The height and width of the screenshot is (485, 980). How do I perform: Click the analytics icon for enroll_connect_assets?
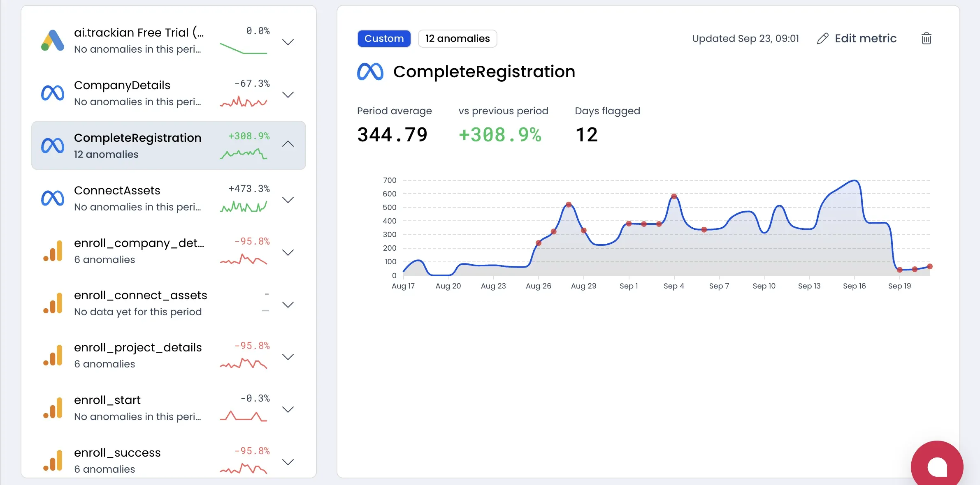(53, 303)
